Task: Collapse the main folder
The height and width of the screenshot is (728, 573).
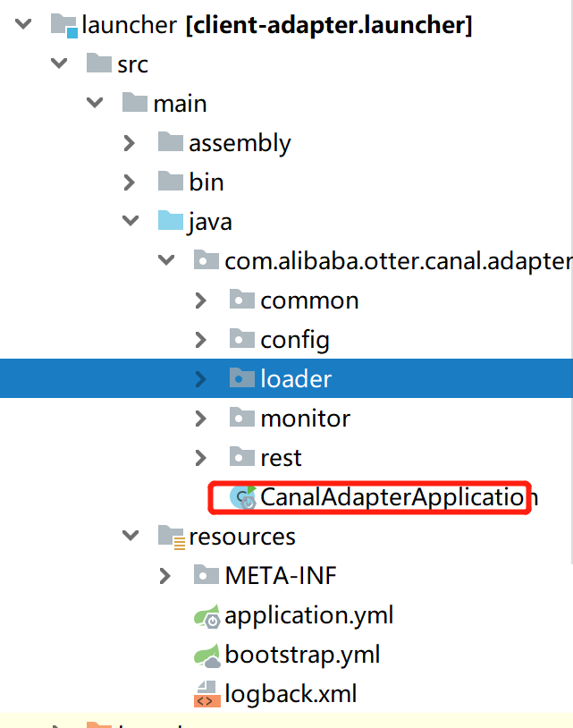Action: point(94,103)
